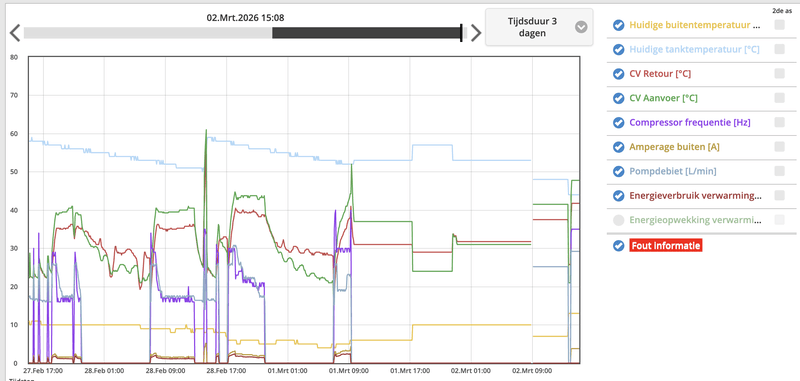Click the Energieverbruik verwarming label
Viewport: 800px width, 381px height.
[x=696, y=196]
